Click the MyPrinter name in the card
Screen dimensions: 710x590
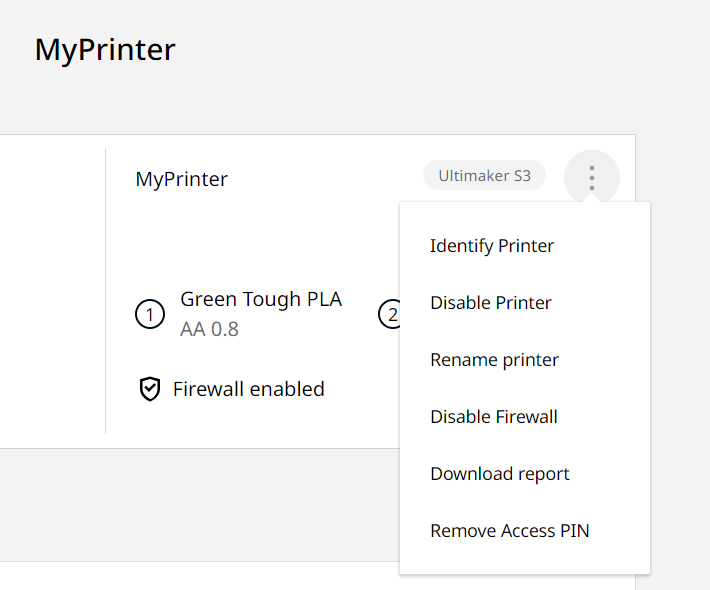pos(182,180)
